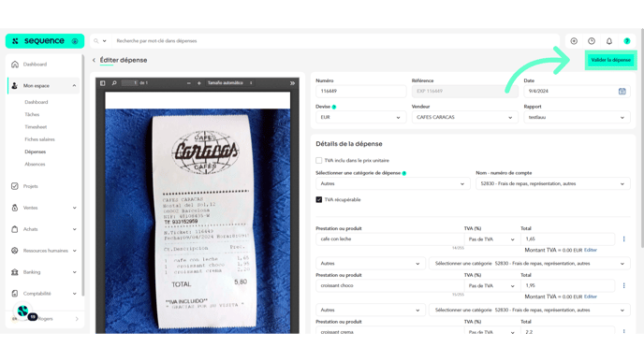644x362 pixels.
Task: Collapse the Mon espace section
Action: coord(74,86)
